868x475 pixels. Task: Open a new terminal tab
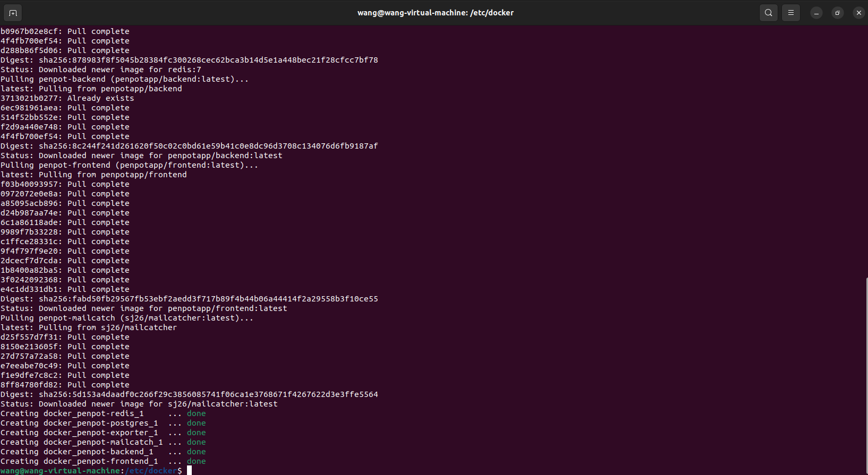pos(13,13)
